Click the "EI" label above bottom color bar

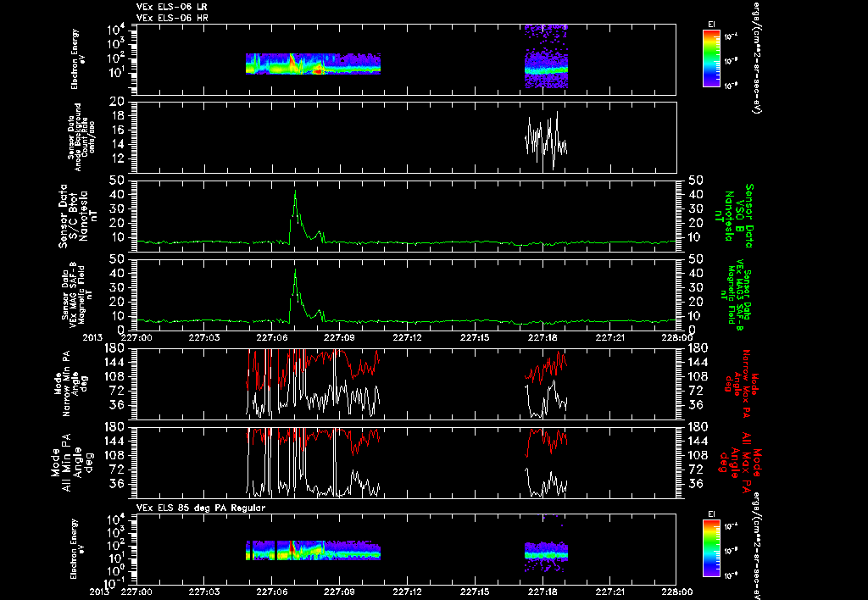coord(711,514)
